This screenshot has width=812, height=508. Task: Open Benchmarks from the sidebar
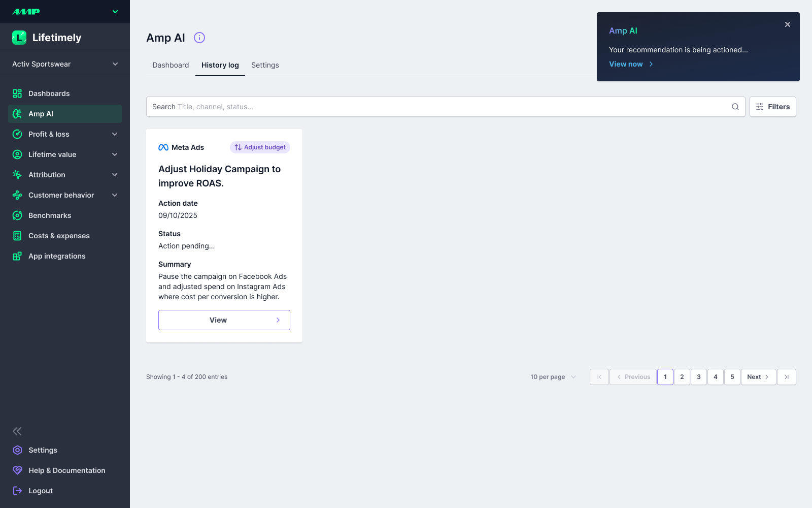(65, 215)
